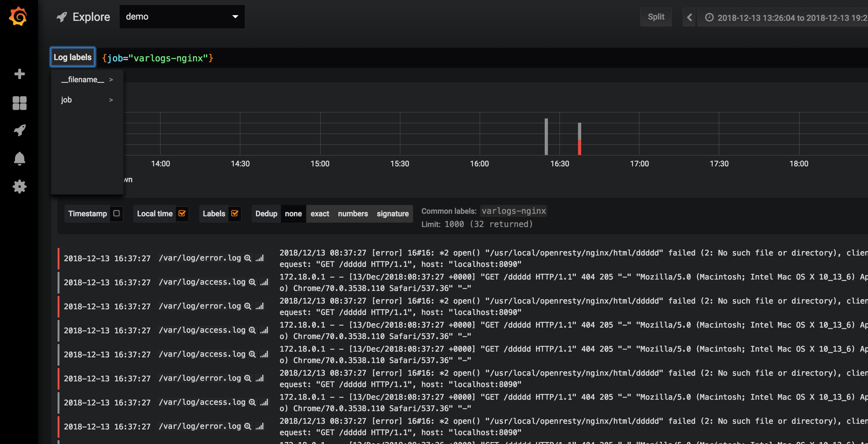This screenshot has width=868, height=444.
Task: Click the first /var/log/error.log label
Action: tap(200, 258)
